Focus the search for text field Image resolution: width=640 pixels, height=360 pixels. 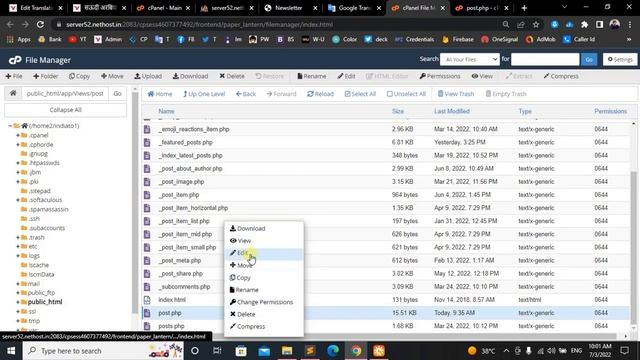pyautogui.click(x=545, y=60)
